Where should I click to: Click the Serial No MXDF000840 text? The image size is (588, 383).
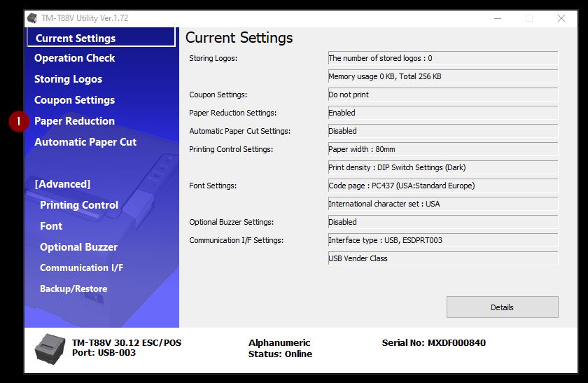[x=434, y=343]
